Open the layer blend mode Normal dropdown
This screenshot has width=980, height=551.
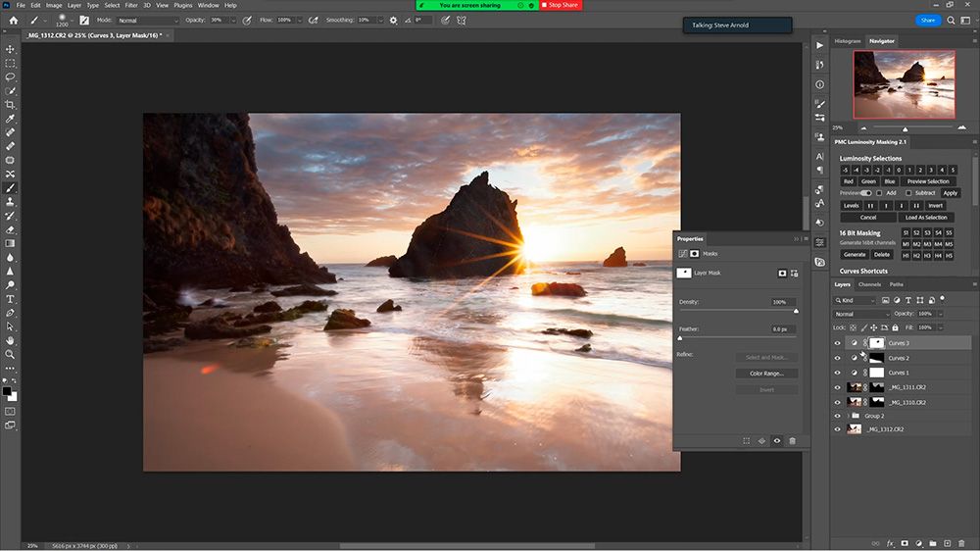click(860, 314)
